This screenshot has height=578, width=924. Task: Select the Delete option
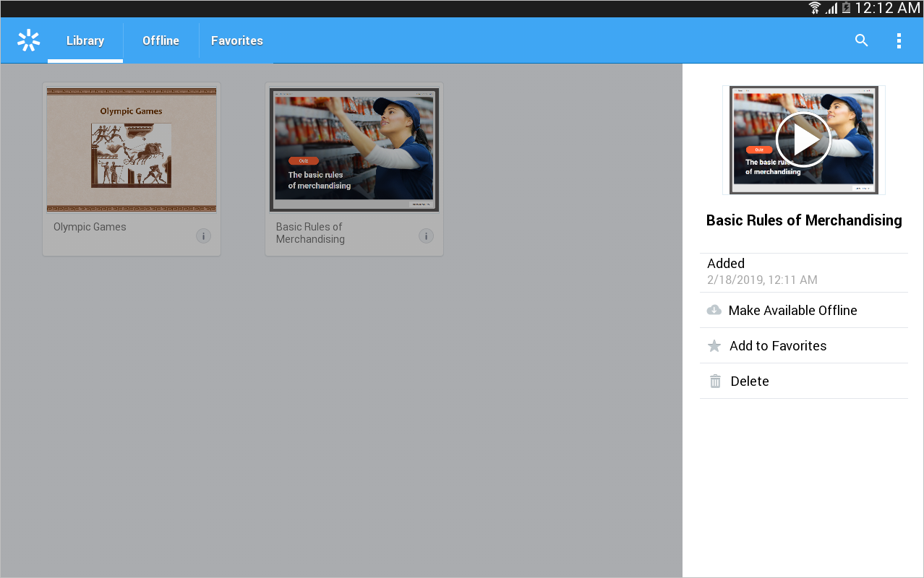coord(750,381)
